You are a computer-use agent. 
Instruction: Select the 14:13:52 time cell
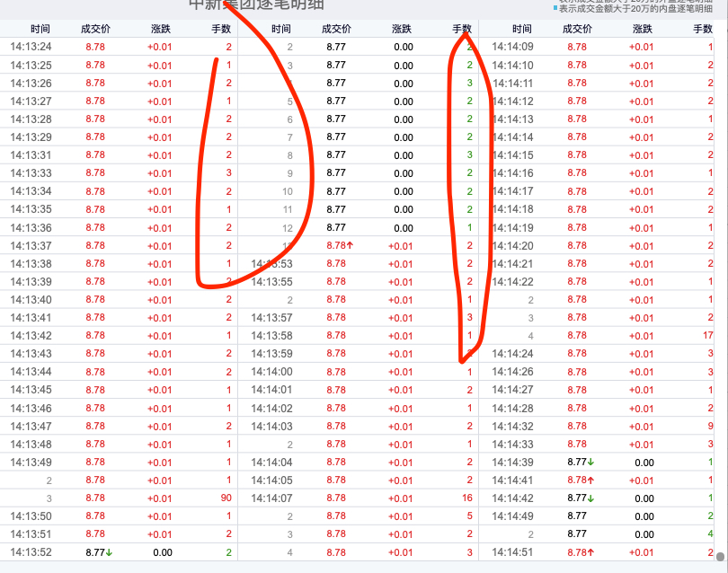click(31, 552)
